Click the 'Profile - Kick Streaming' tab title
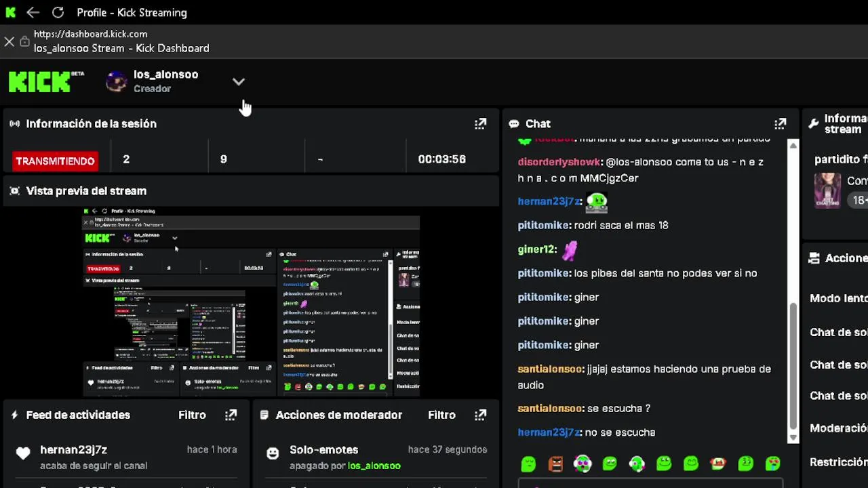This screenshot has height=488, width=868. [x=132, y=13]
